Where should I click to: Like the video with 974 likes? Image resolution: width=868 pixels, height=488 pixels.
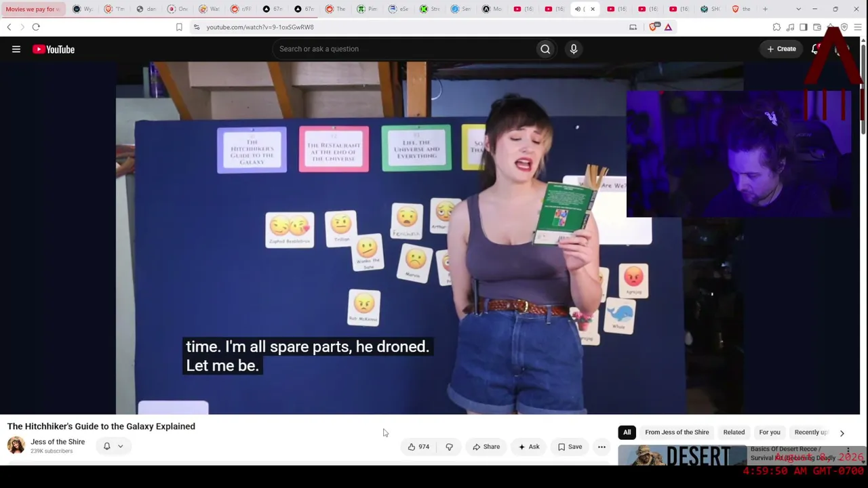click(x=418, y=447)
